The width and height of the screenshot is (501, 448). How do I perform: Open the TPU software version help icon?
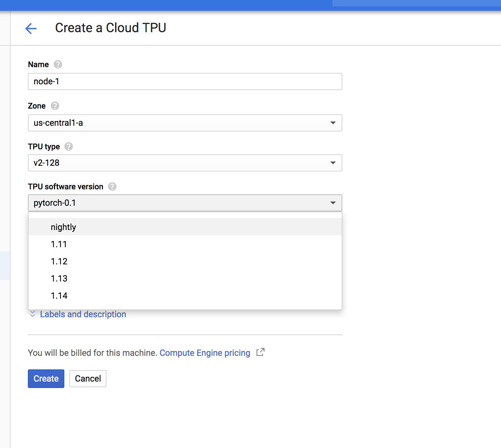112,186
